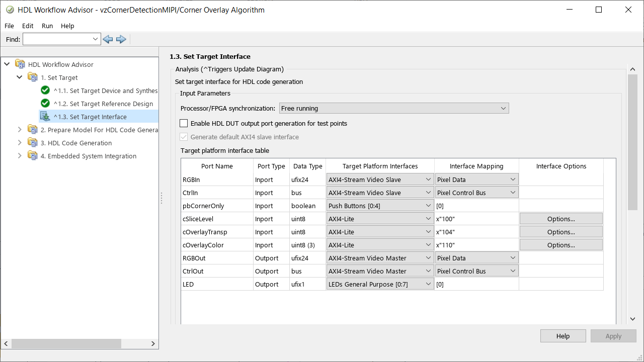
Task: Expand the Prepare Model For HDL Code node
Action: click(x=20, y=130)
